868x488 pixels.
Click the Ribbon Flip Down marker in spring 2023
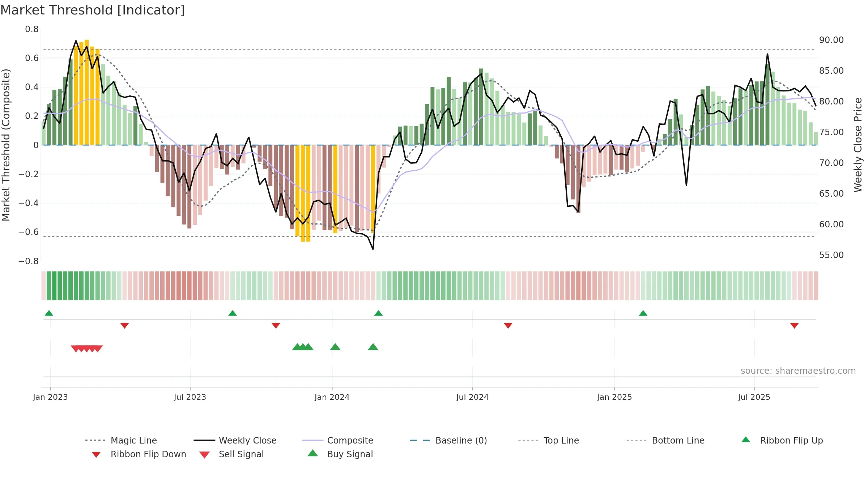[x=124, y=326]
